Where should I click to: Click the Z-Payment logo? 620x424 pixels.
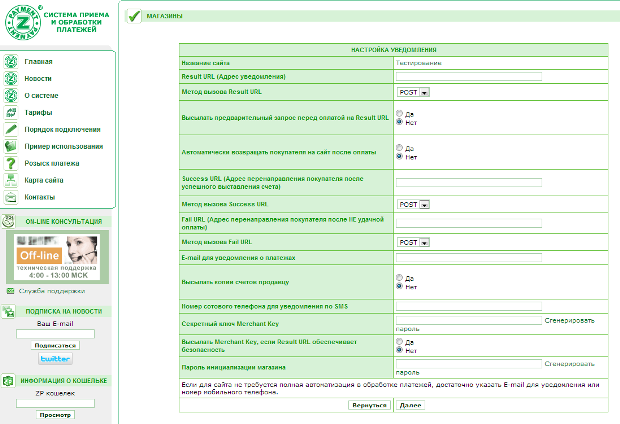(21, 21)
